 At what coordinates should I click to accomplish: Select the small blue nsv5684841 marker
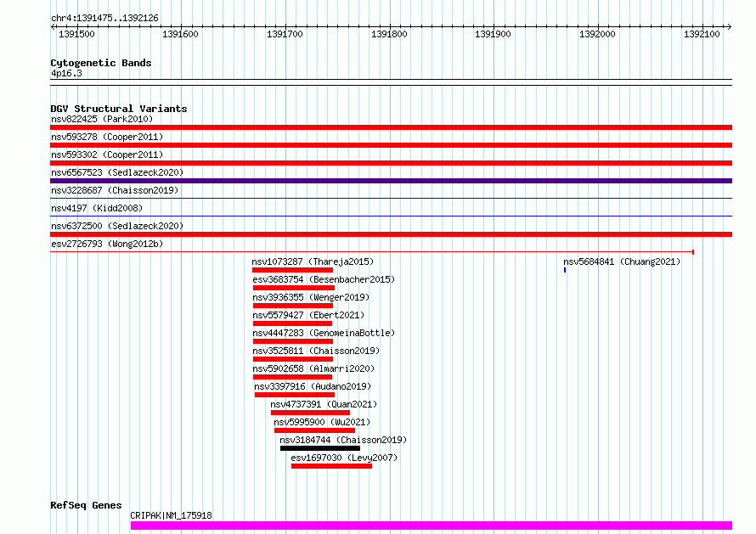pos(565,270)
